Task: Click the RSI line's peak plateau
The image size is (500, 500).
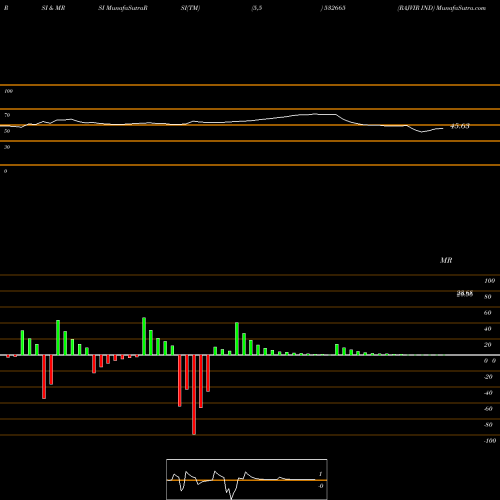Action: point(317,114)
